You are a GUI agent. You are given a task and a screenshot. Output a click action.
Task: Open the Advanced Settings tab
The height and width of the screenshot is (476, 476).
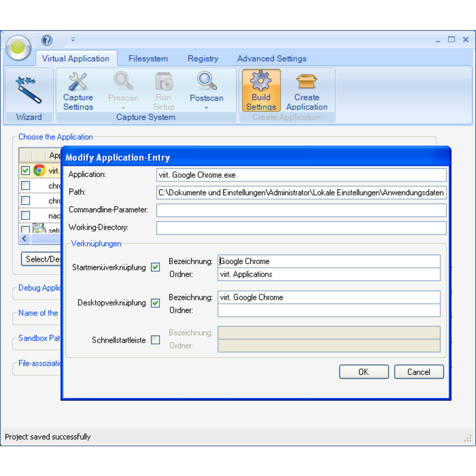click(x=271, y=59)
